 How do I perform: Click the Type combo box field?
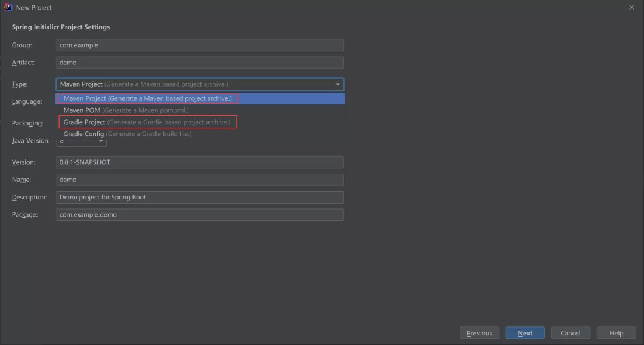200,84
